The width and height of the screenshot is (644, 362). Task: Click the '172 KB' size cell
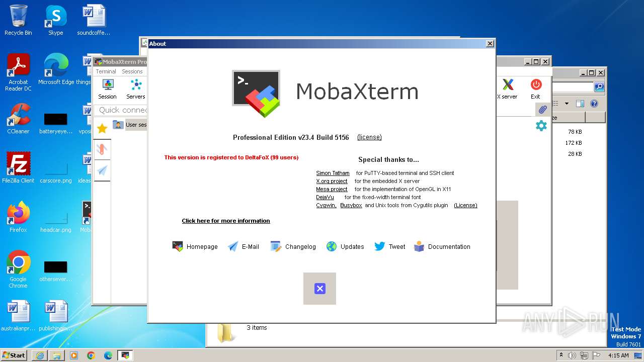point(573,143)
